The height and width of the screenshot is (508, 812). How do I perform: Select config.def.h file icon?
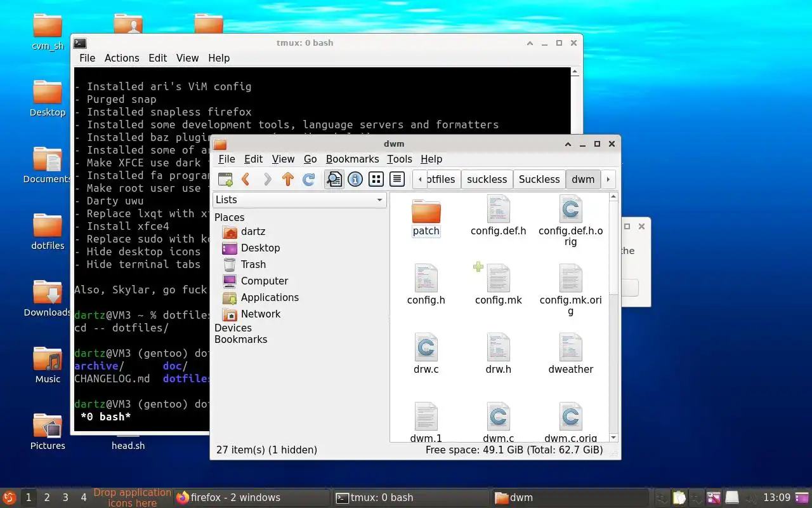click(x=498, y=210)
